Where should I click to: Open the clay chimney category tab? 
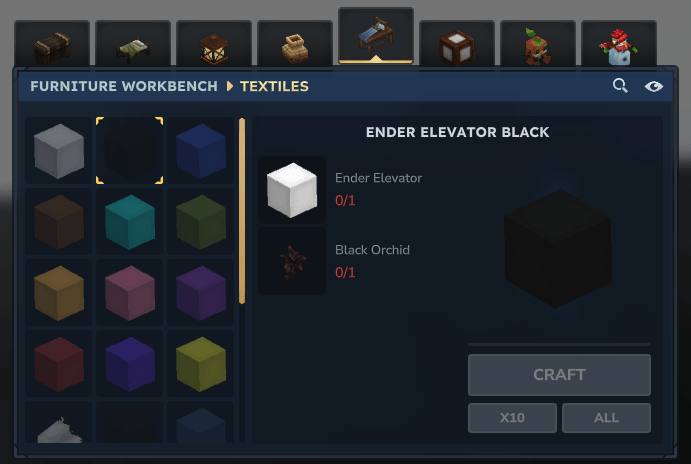click(x=295, y=44)
